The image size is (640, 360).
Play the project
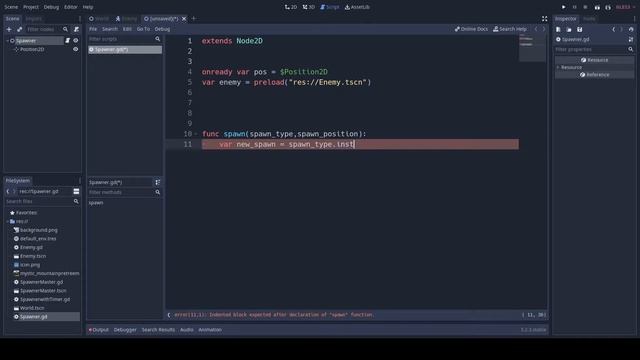click(x=563, y=7)
